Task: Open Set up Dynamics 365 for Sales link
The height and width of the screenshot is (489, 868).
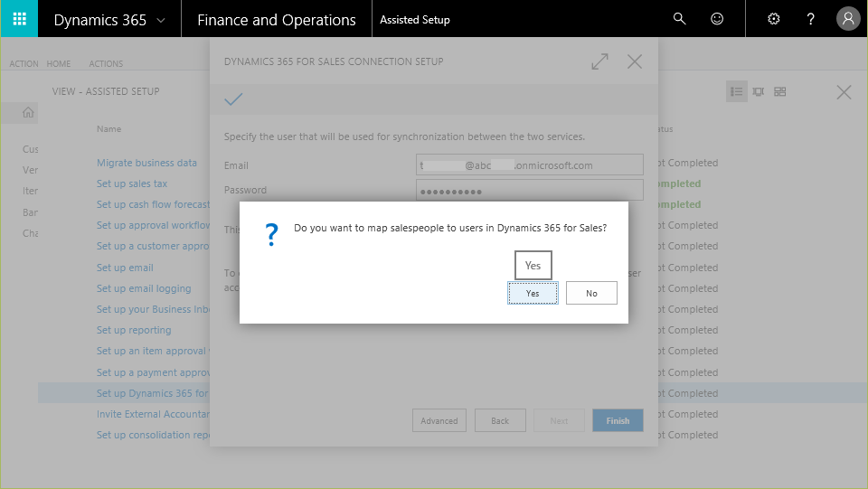Action: (x=154, y=393)
